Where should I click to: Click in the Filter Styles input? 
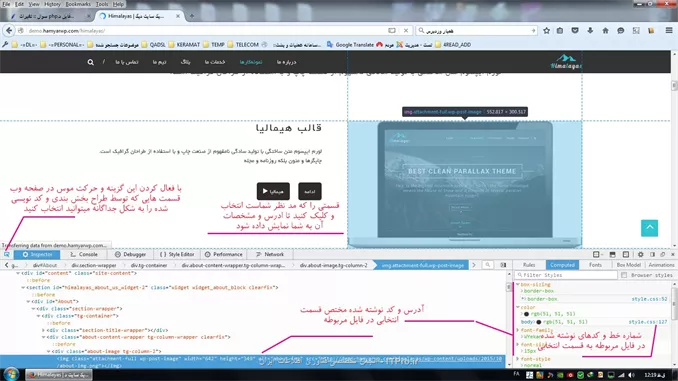(566, 275)
